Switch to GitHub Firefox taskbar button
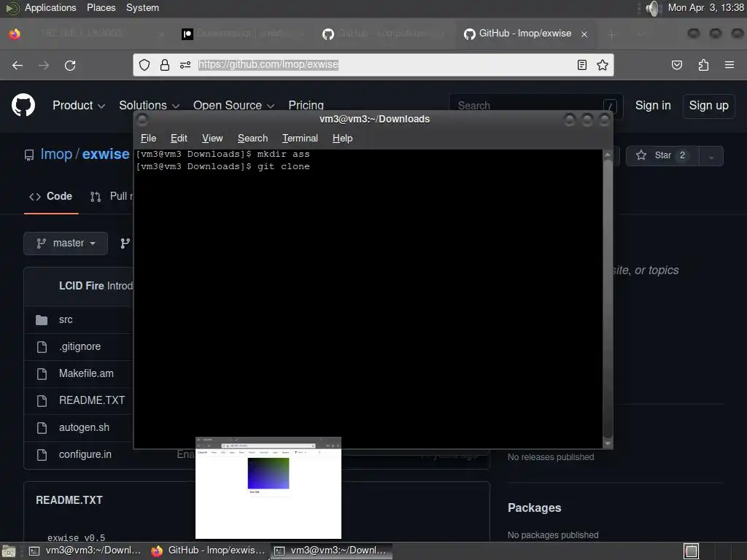The height and width of the screenshot is (560, 747). click(x=209, y=551)
